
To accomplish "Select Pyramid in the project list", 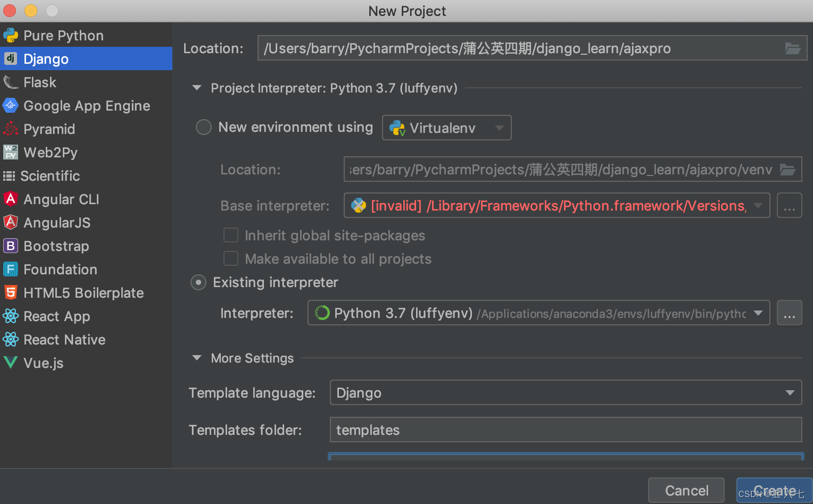I will point(86,129).
